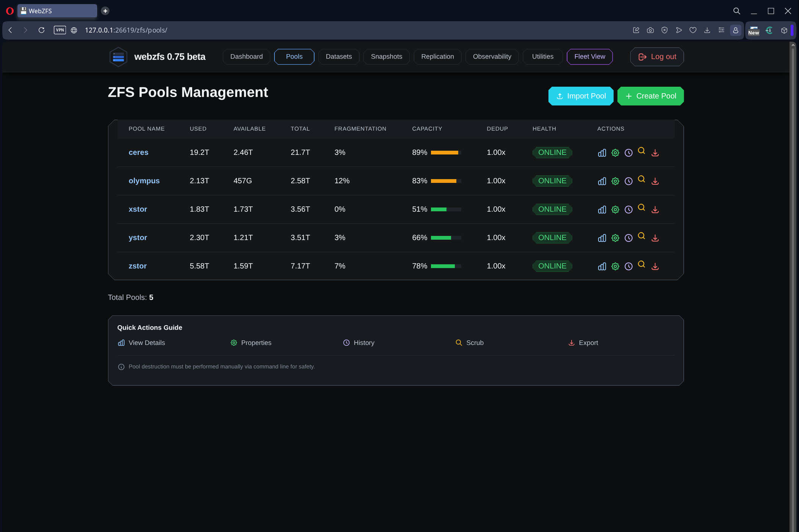The height and width of the screenshot is (532, 799).
Task: Open the xstor pool link
Action: [138, 209]
